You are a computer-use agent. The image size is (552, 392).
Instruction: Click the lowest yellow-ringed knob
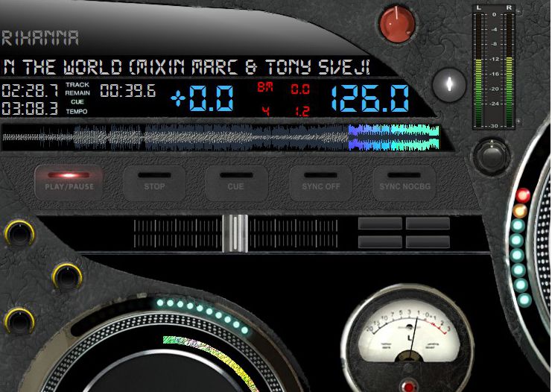[x=19, y=320]
